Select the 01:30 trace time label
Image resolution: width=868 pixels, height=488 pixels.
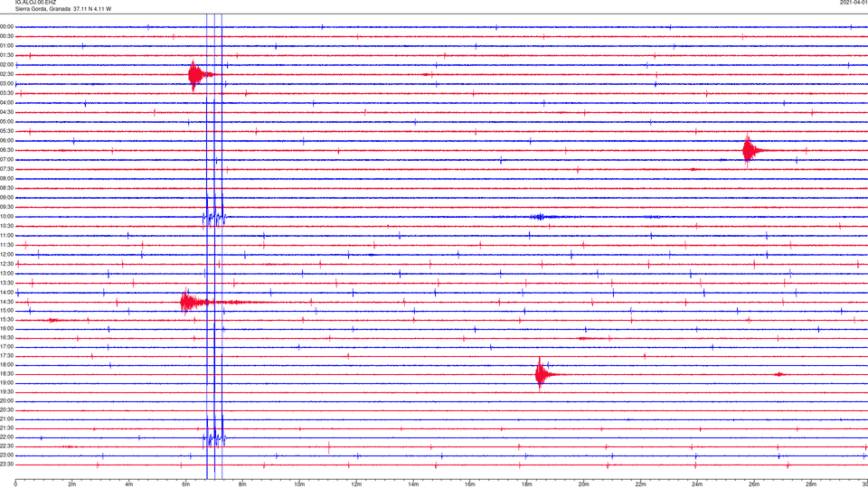point(7,55)
